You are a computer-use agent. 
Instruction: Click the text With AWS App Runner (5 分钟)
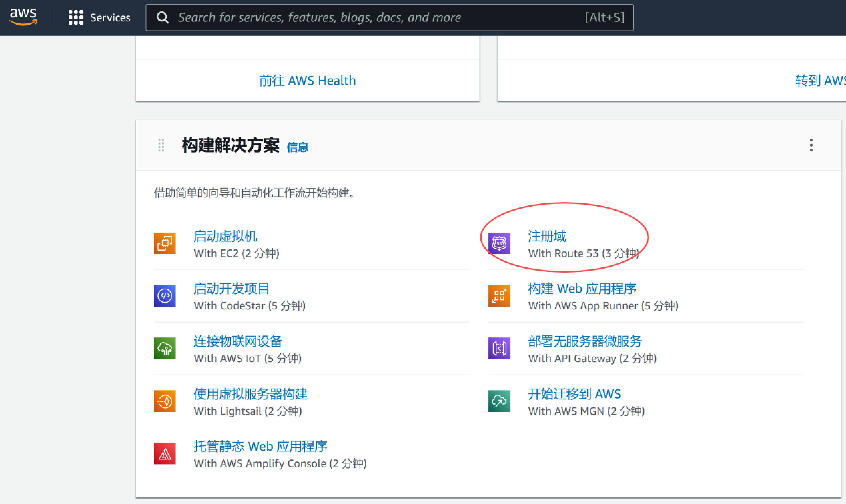[x=603, y=306]
